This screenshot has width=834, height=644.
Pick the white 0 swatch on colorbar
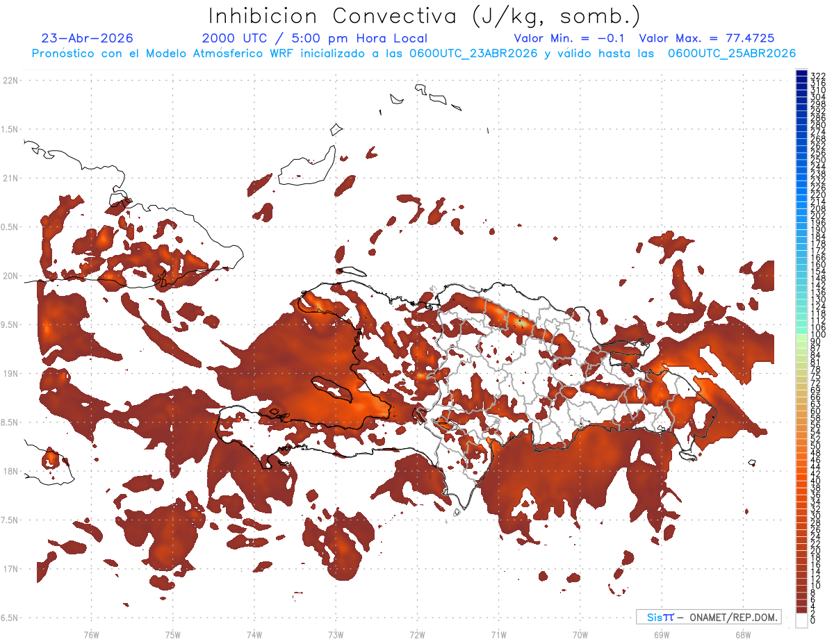point(801,620)
